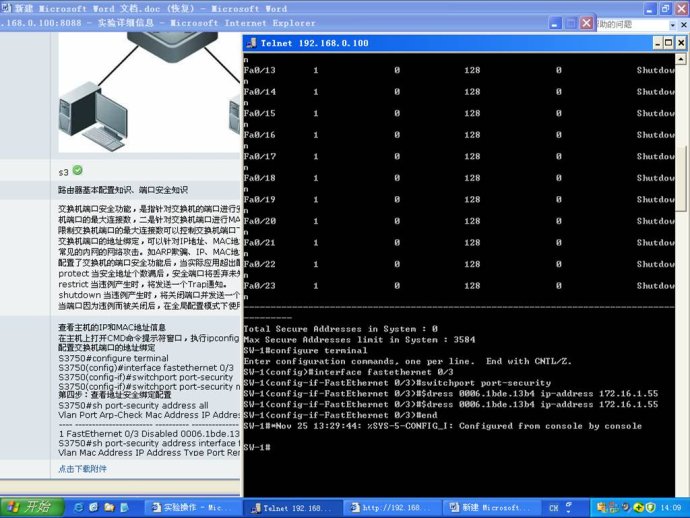Click 点击下载附件 download link
Viewport: 690px width, 518px height.
82,469
